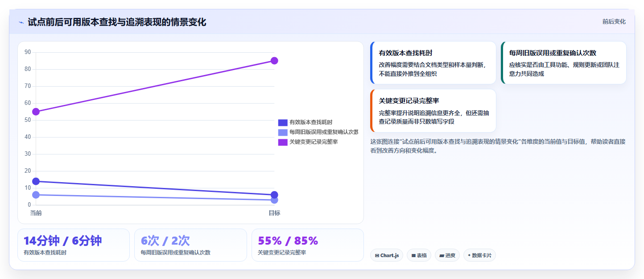
Task: Open the 每周旧版误用或重复确认次数 note card
Action: [x=564, y=62]
